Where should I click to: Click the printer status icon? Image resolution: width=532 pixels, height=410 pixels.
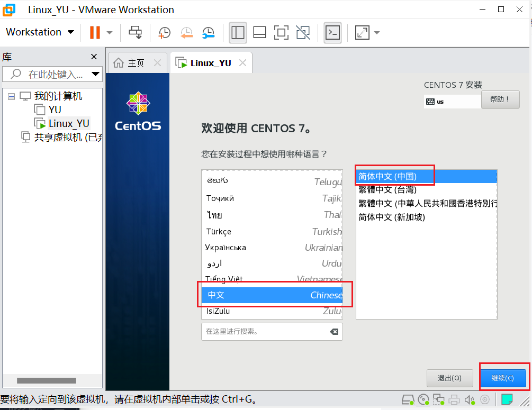point(454,400)
